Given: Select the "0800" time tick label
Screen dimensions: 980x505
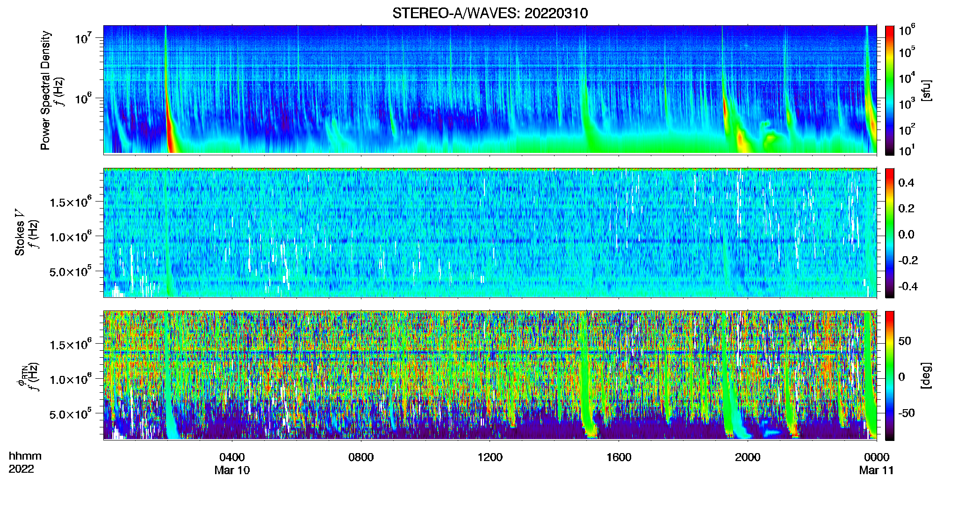Looking at the screenshot, I should click(x=361, y=457).
